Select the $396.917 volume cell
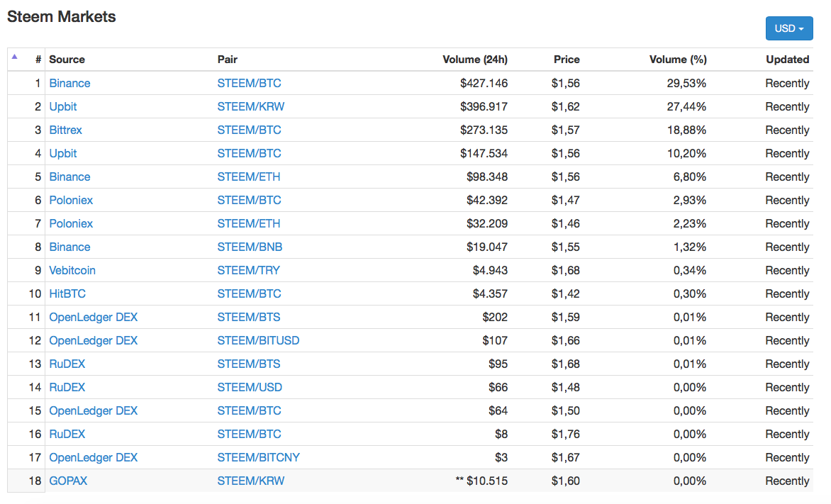831x504 pixels. 484,106
